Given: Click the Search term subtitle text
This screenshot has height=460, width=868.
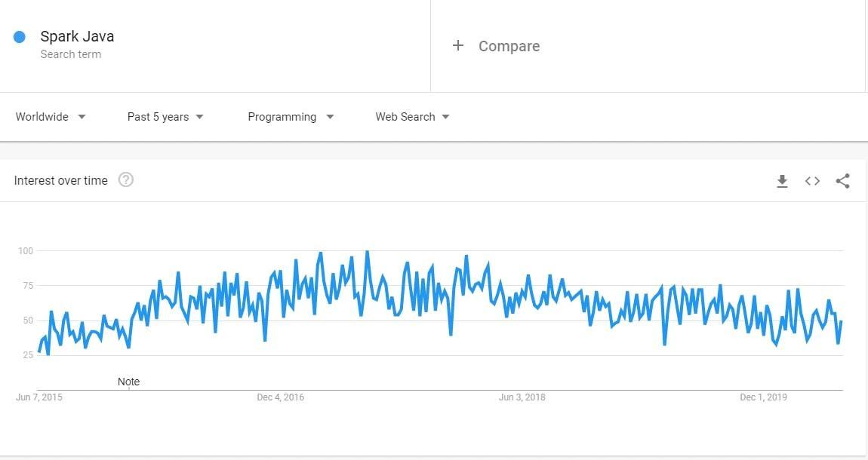Looking at the screenshot, I should click(71, 54).
